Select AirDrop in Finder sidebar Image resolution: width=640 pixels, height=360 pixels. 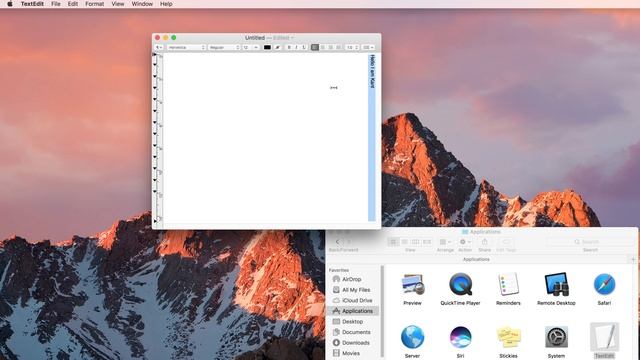pyautogui.click(x=352, y=279)
